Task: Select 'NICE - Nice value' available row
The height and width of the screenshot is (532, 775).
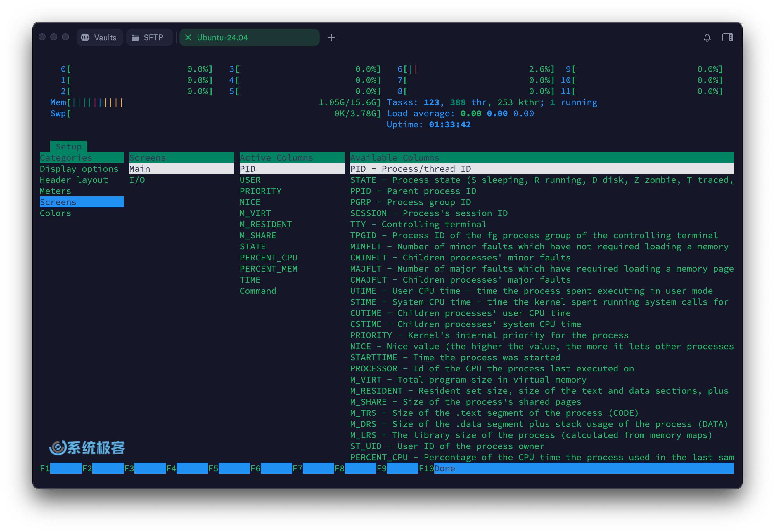Action: (542, 347)
